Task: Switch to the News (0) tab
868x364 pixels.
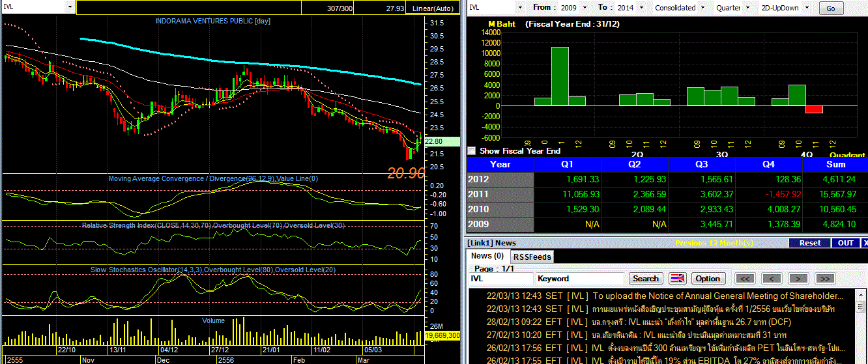Action: (x=487, y=256)
